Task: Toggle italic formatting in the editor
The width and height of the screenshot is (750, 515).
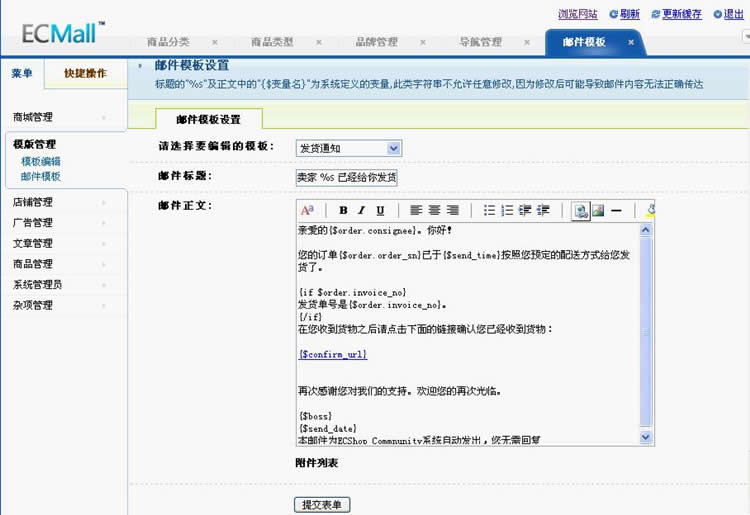Action: pyautogui.click(x=361, y=211)
